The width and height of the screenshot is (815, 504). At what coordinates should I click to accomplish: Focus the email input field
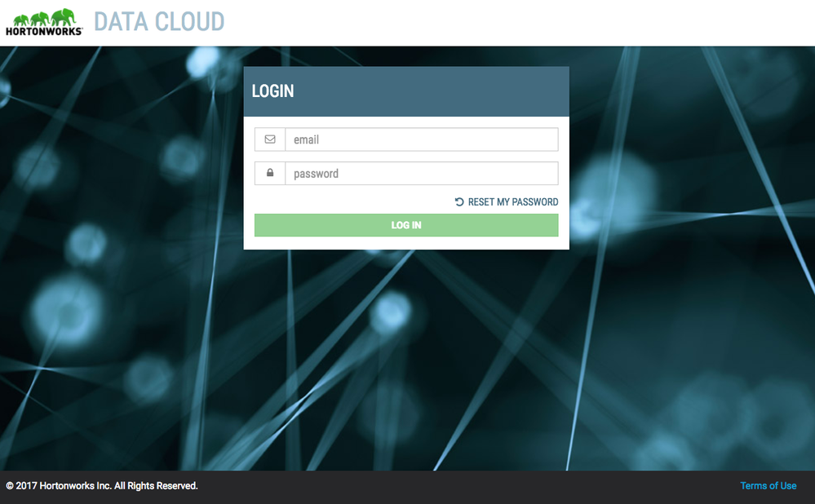[x=422, y=139]
